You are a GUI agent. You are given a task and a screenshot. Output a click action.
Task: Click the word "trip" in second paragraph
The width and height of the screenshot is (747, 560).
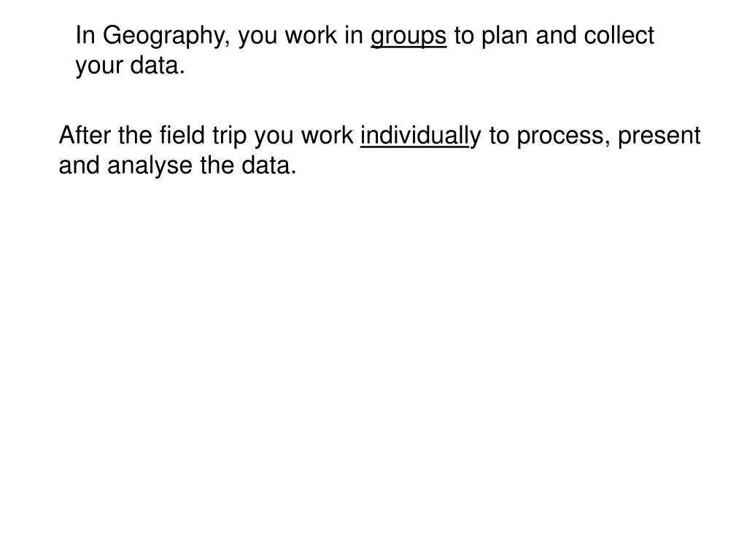(229, 136)
